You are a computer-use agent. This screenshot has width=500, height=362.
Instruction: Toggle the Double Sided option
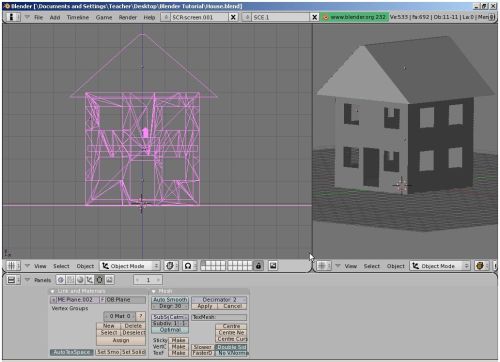[231, 347]
